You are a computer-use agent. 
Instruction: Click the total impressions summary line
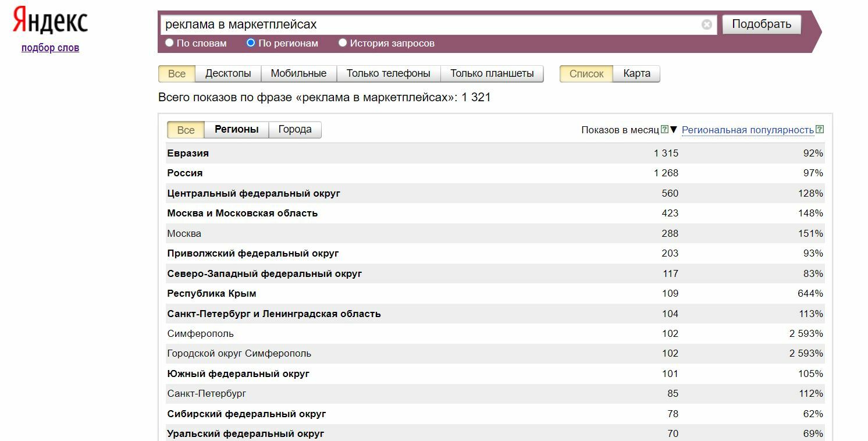pos(325,97)
